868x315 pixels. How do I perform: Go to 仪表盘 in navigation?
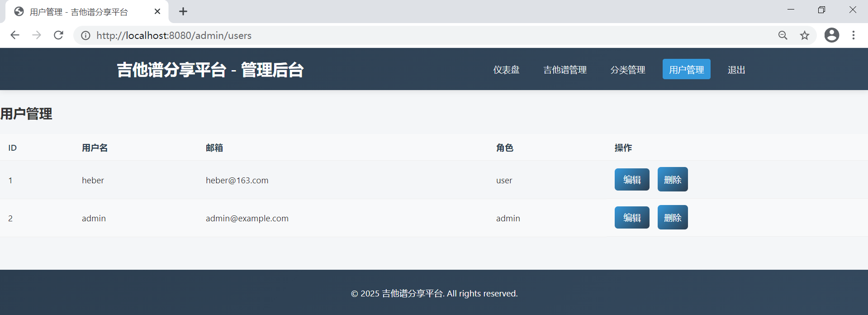(506, 70)
